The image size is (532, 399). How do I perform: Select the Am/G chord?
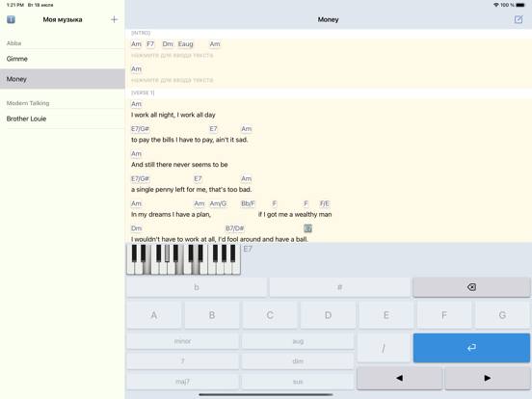pyautogui.click(x=218, y=203)
